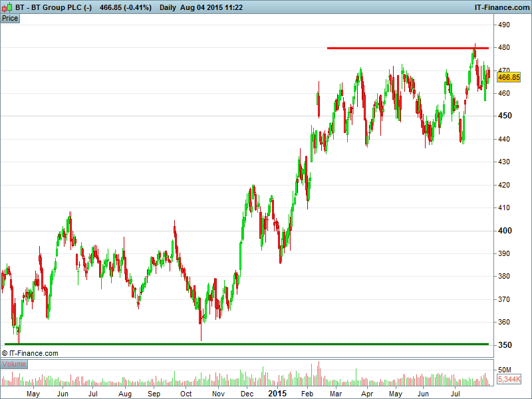Click the Feb label on time axis
Image resolution: width=532 pixels, height=399 pixels.
pyautogui.click(x=307, y=394)
